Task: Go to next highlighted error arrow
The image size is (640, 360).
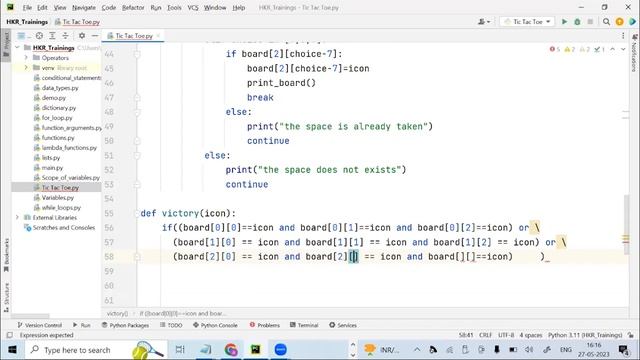Action: 623,49
